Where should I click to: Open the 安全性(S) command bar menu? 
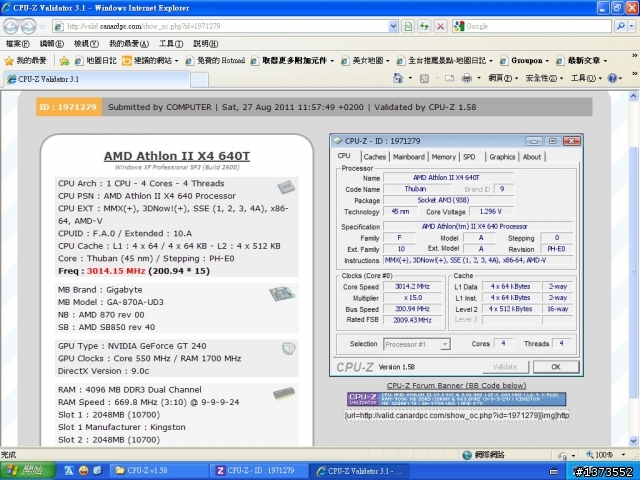click(544, 78)
